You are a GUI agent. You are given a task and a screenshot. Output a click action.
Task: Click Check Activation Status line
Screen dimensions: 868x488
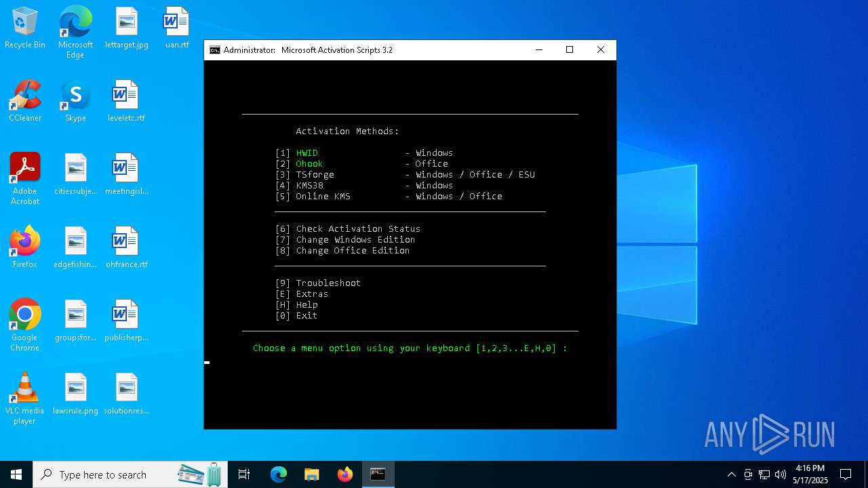(x=348, y=229)
